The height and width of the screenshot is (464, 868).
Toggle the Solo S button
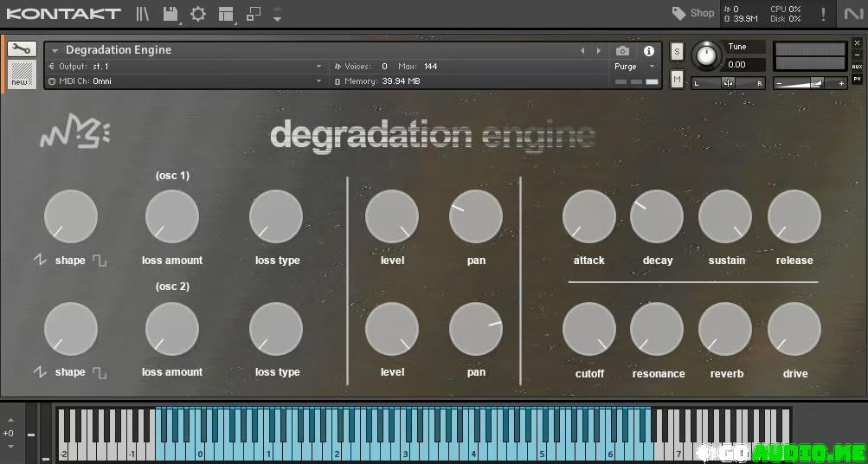677,51
